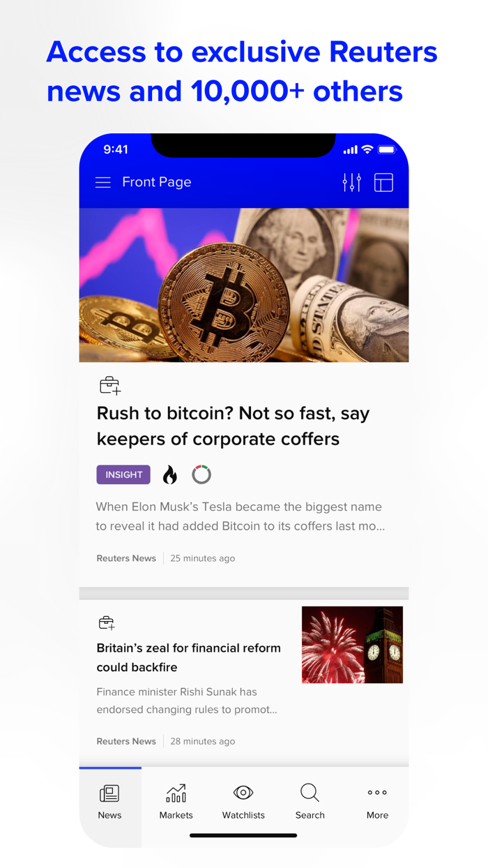Go to the Search tab
The width and height of the screenshot is (488, 868).
[310, 802]
